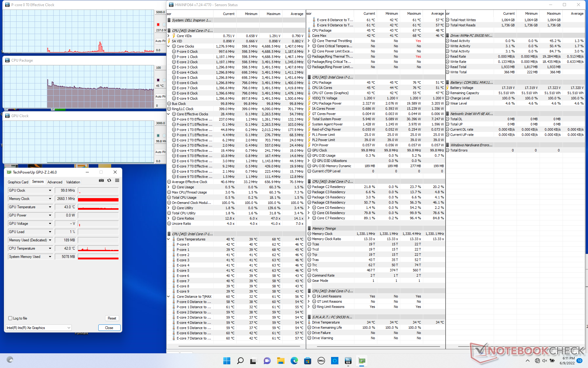Screen dimensions: 588x368
Task: Show hidden system tray icons
Action: pyautogui.click(x=527, y=361)
